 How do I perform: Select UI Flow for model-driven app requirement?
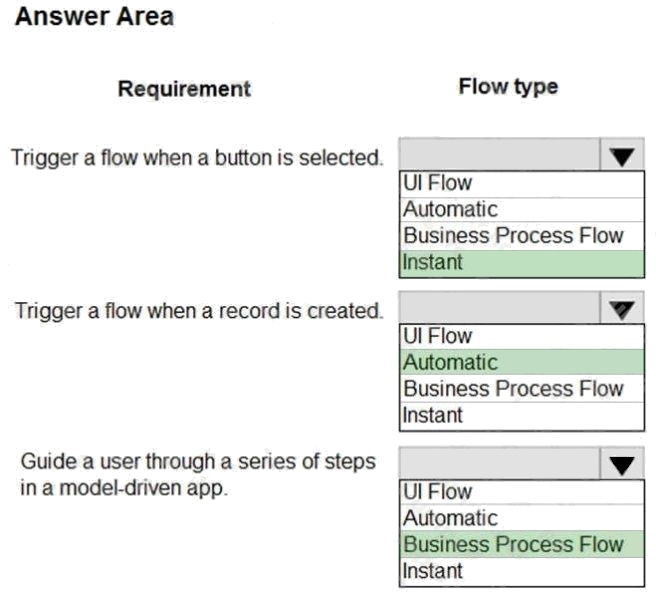pyautogui.click(x=522, y=492)
